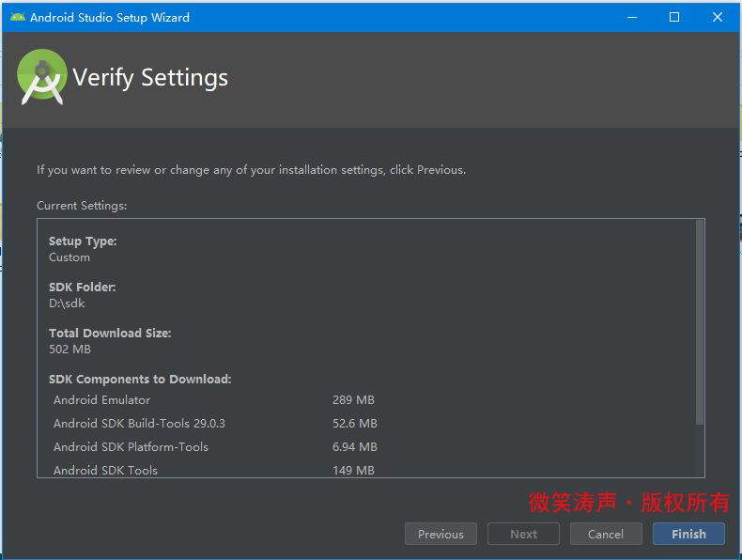The width and height of the screenshot is (742, 560).
Task: Select the Android SDK Tools entry
Action: pyautogui.click(x=105, y=470)
